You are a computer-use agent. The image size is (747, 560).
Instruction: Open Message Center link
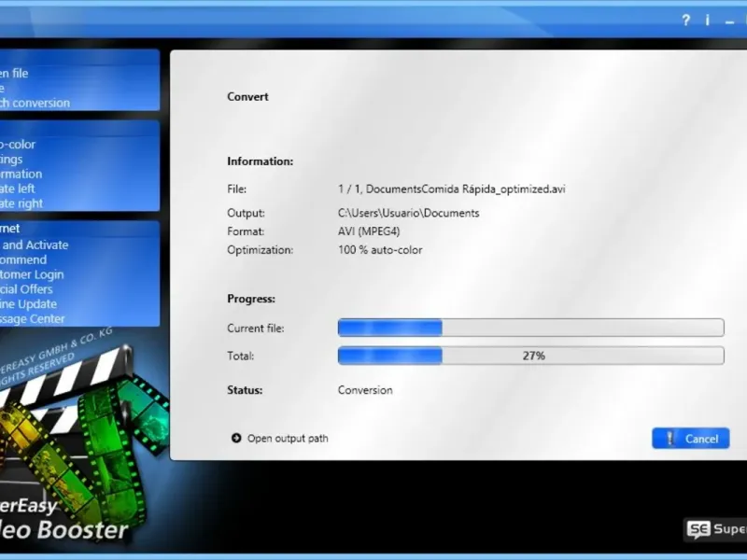tap(33, 318)
